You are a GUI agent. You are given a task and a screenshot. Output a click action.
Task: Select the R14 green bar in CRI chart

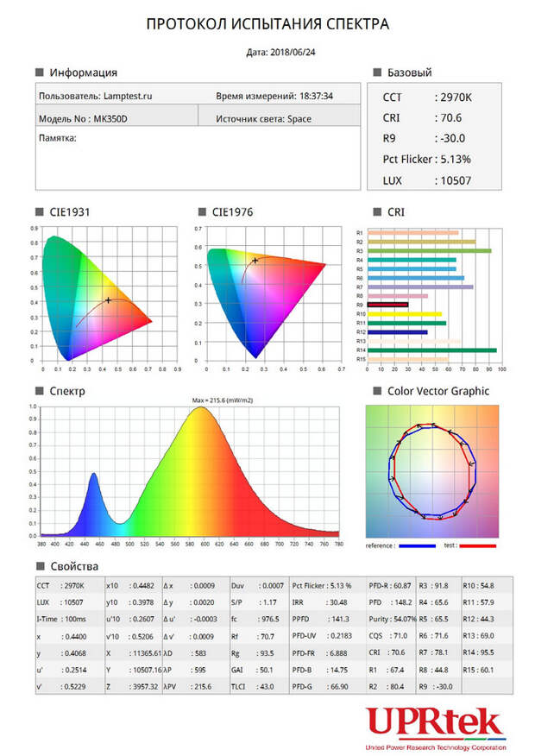(x=431, y=350)
